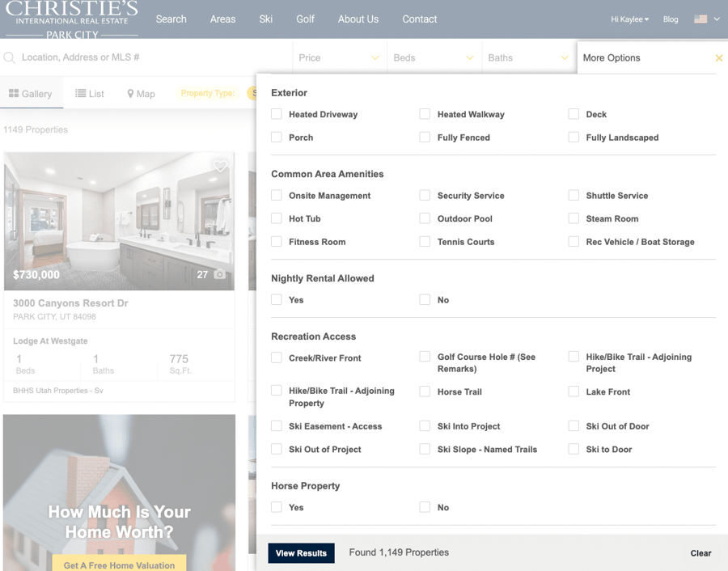Open the Price dropdown
Screen dimensions: 728x571
[x=339, y=58]
